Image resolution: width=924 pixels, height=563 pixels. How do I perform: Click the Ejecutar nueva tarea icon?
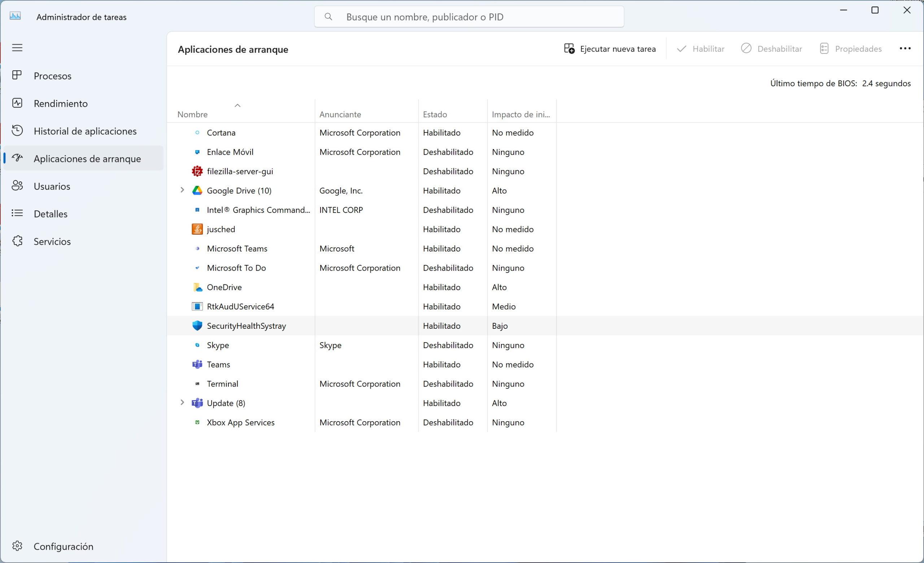(569, 49)
